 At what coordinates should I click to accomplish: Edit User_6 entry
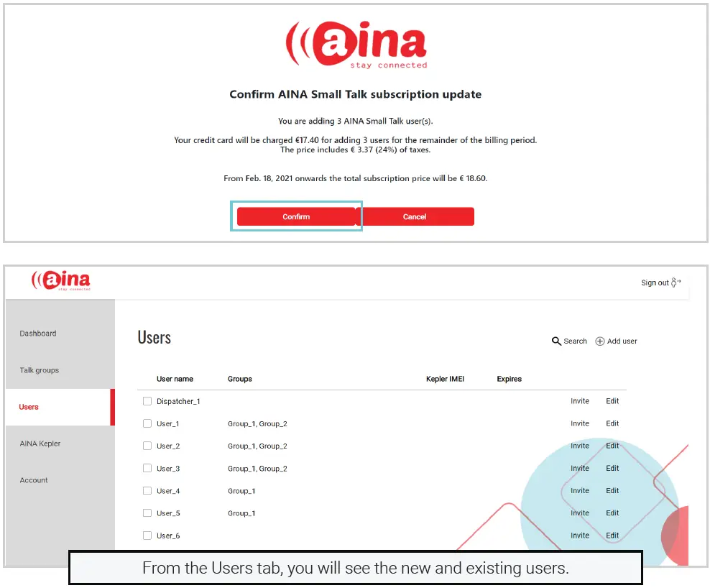click(612, 536)
